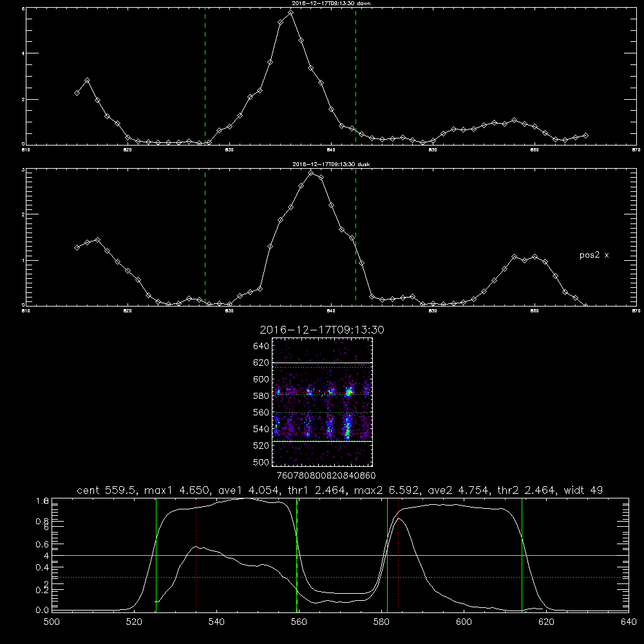Click bottom plot y-axis label '0.6'
The width and height of the screenshot is (644, 644).
click(43, 544)
